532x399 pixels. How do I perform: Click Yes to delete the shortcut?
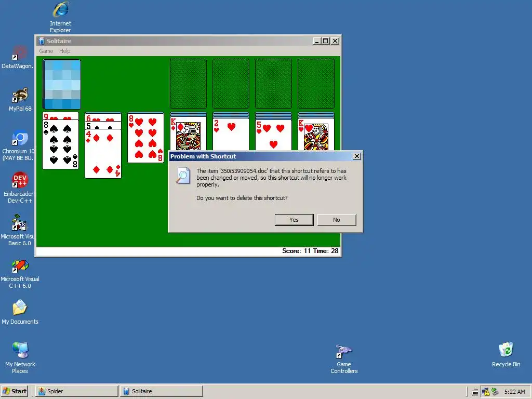(x=294, y=220)
